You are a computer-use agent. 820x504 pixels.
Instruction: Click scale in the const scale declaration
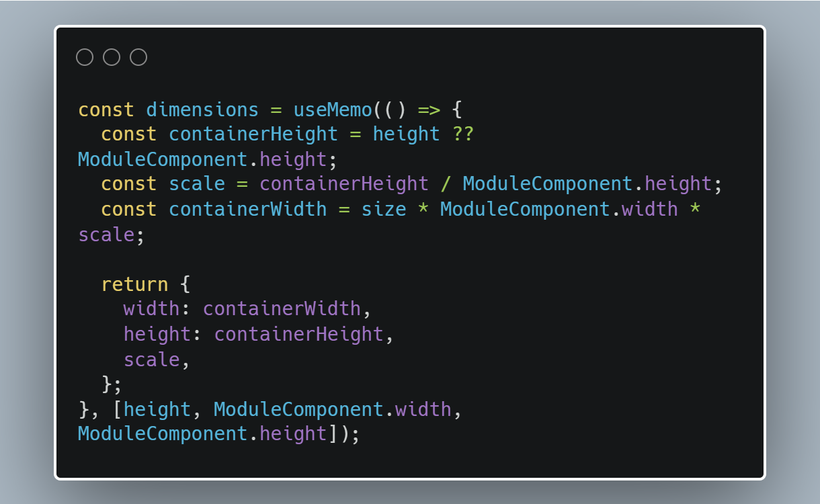197,183
